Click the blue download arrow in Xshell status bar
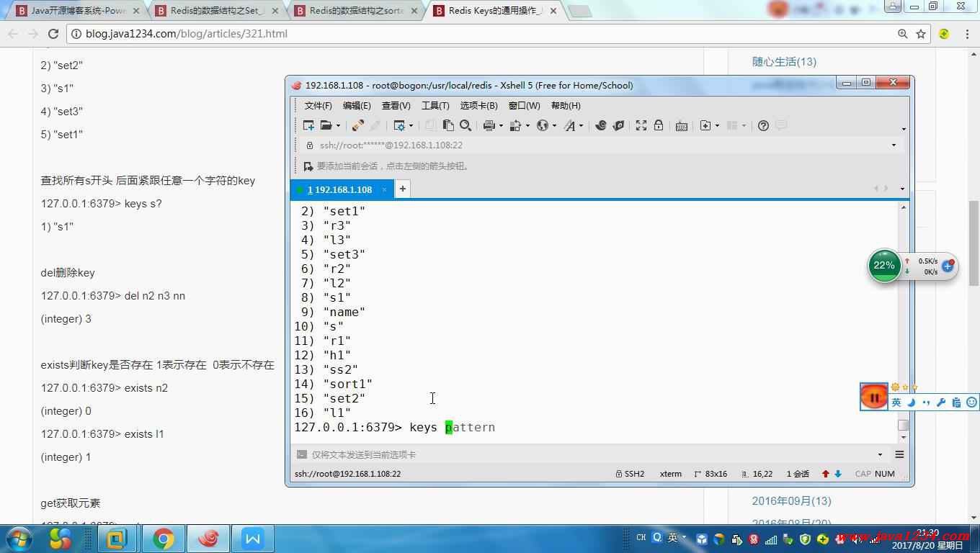The image size is (980, 553). click(838, 474)
